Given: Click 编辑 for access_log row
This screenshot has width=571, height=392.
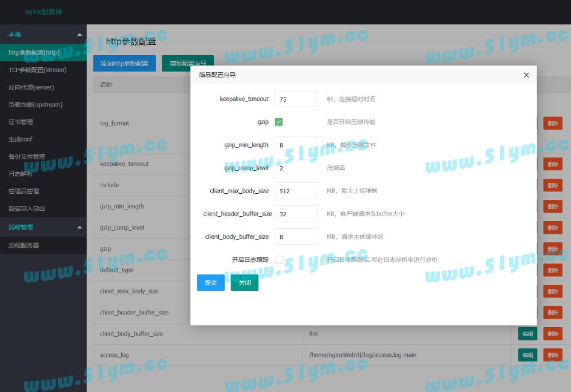Looking at the screenshot, I should pos(528,355).
